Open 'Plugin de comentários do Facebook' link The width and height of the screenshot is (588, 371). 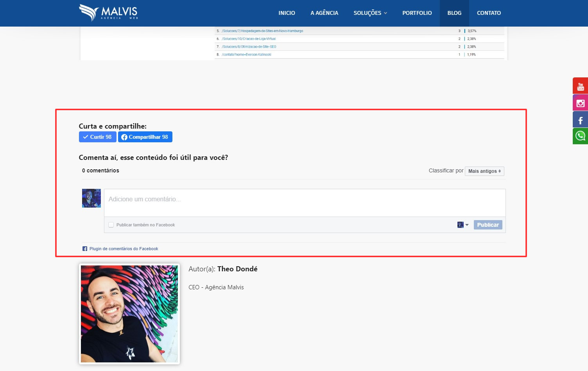(124, 249)
